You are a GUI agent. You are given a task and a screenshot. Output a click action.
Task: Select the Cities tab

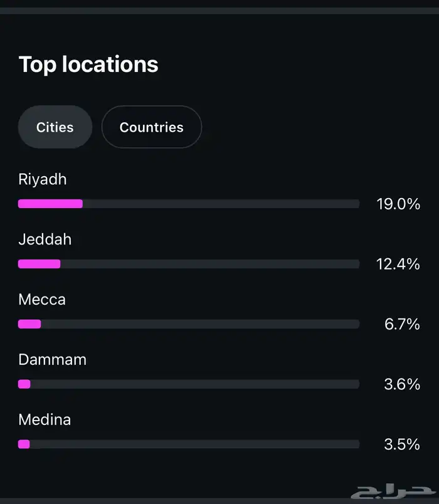point(55,127)
